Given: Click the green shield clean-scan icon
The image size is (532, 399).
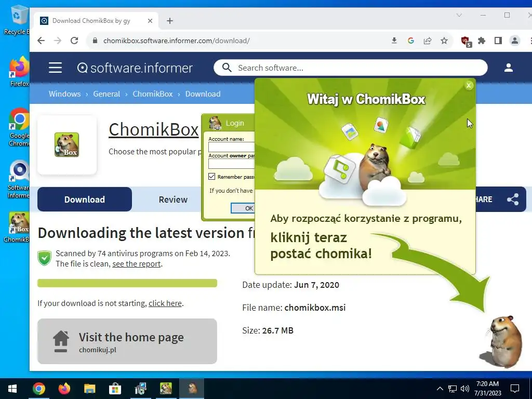Looking at the screenshot, I should [45, 258].
